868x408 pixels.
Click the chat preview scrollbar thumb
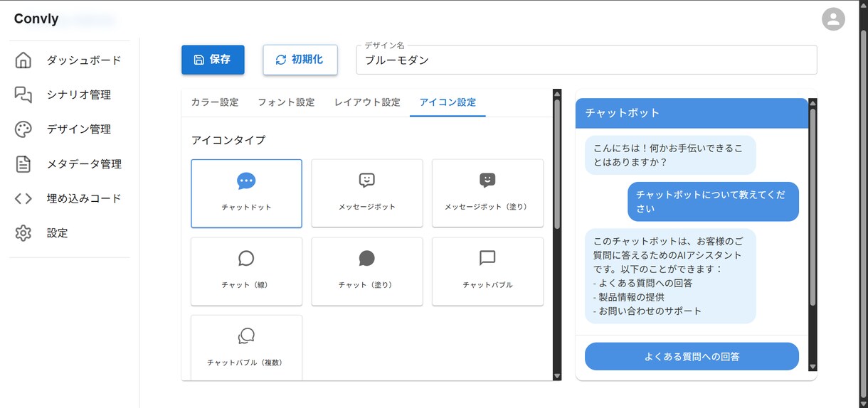813,208
